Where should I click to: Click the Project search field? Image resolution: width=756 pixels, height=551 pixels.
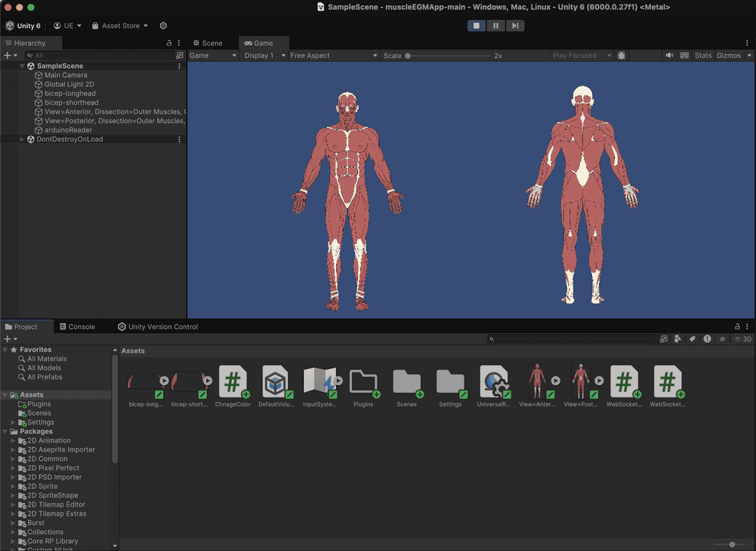pos(572,339)
